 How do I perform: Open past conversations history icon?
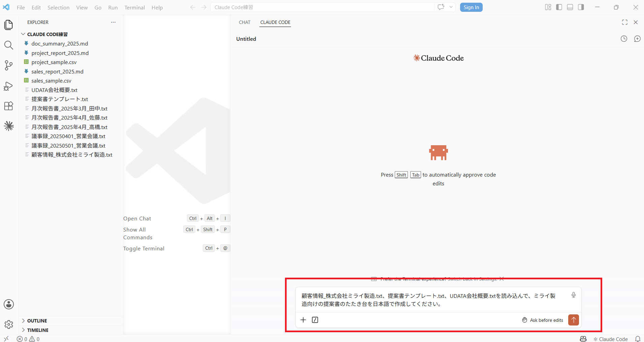(624, 39)
